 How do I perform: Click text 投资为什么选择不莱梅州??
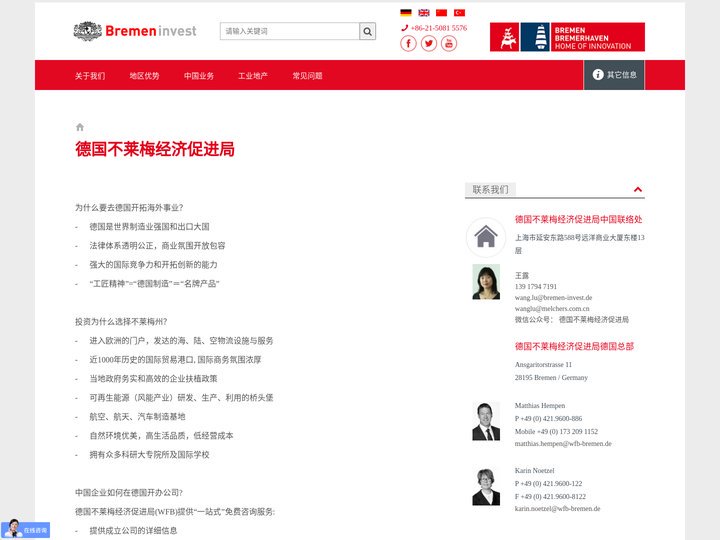click(121, 321)
